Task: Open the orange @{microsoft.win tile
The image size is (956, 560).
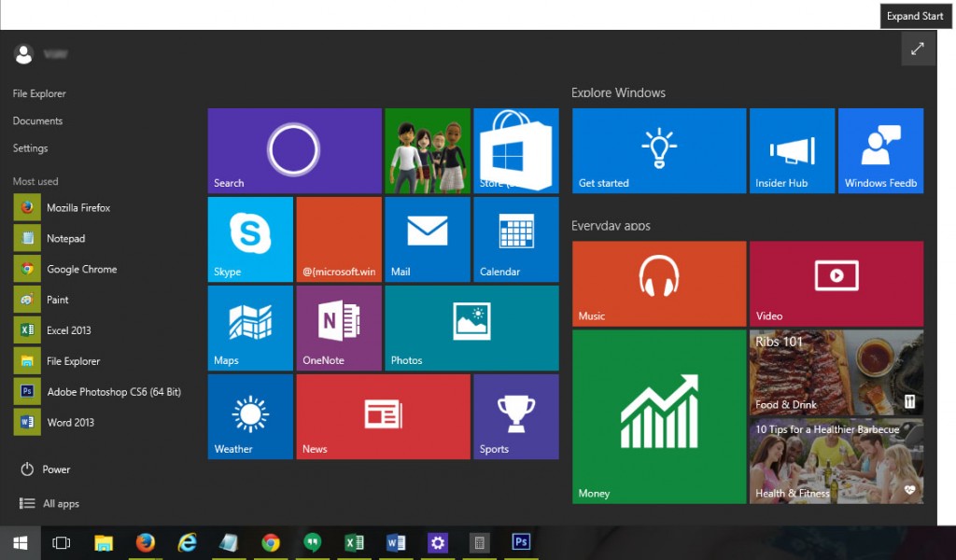Action: pyautogui.click(x=339, y=240)
